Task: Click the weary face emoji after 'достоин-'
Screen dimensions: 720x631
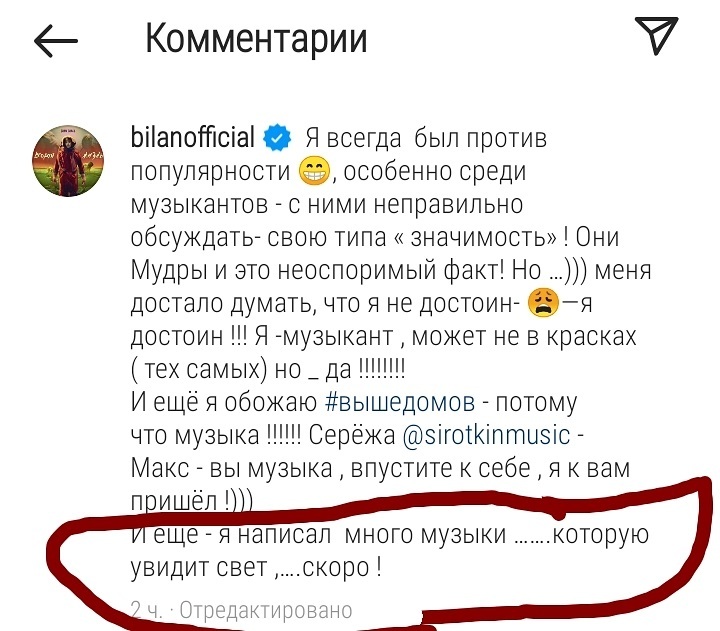Action: 544,303
